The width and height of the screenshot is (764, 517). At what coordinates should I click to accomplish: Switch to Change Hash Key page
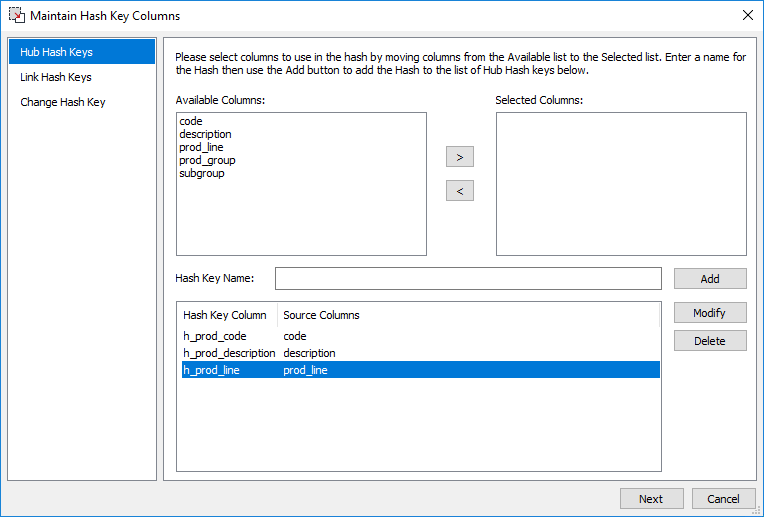(x=62, y=102)
